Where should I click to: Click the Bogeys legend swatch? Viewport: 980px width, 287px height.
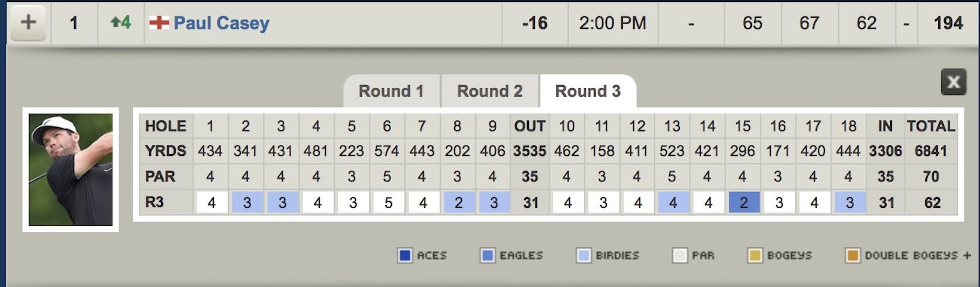pos(755,255)
